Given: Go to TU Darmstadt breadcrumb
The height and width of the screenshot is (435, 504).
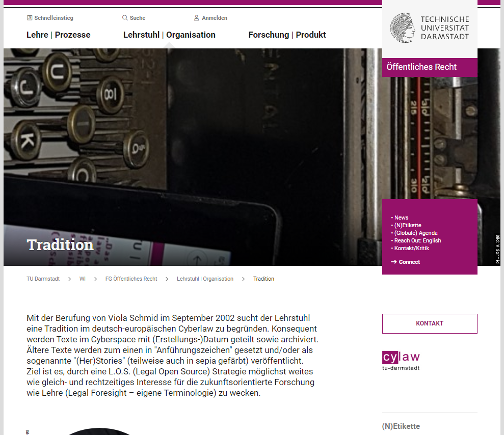Looking at the screenshot, I should pos(43,279).
